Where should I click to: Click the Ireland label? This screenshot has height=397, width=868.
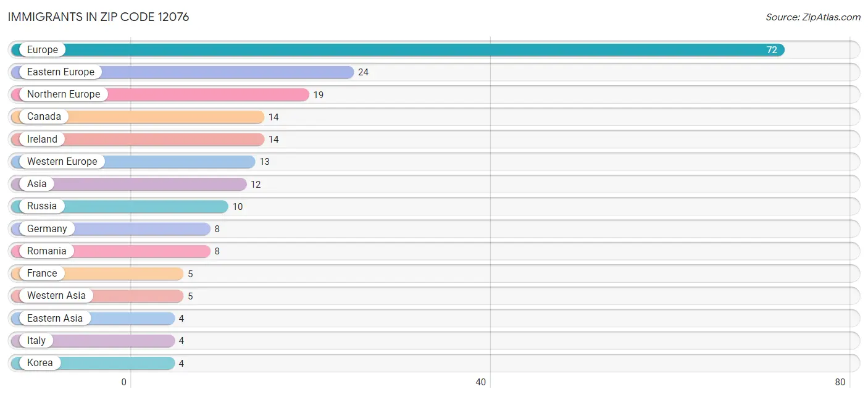tap(42, 140)
